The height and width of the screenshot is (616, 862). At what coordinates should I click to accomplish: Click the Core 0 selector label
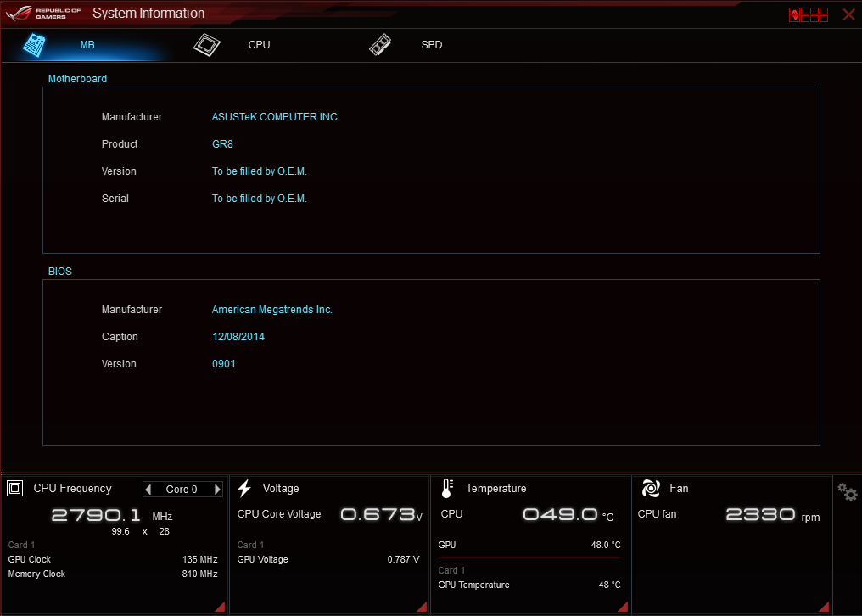click(182, 490)
